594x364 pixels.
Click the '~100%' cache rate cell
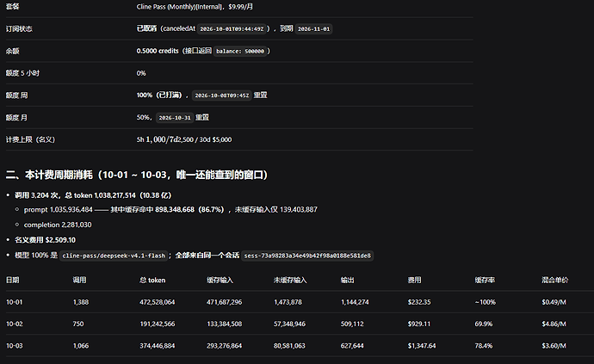(485, 302)
